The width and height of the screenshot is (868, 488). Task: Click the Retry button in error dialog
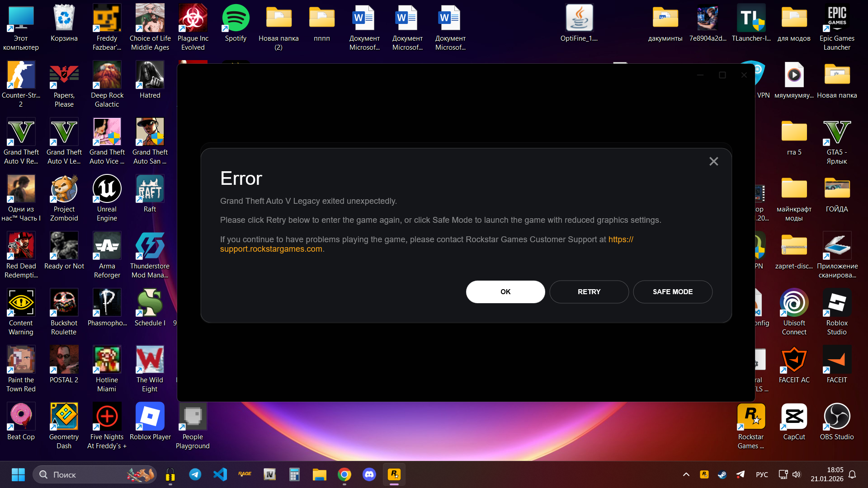(x=589, y=292)
